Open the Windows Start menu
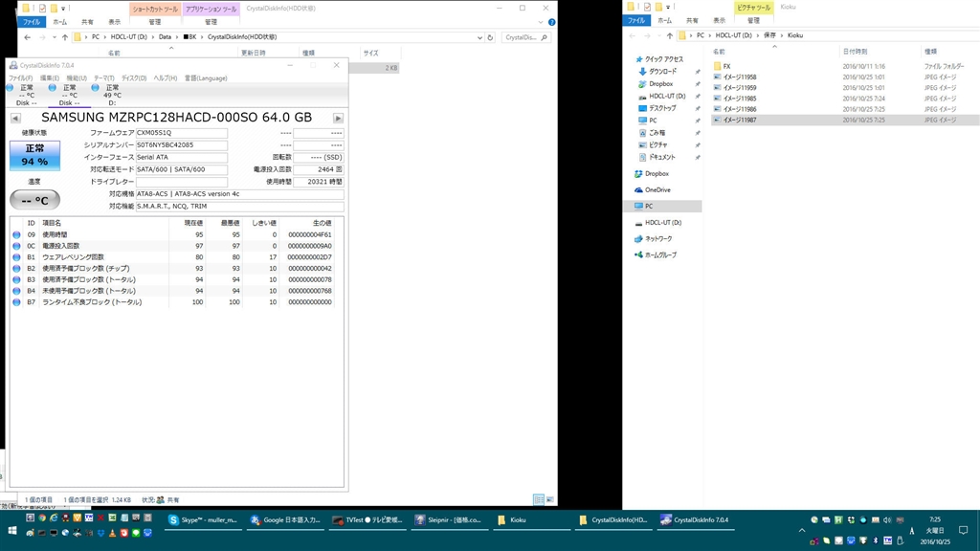Image resolution: width=980 pixels, height=551 pixels. pos(11,530)
